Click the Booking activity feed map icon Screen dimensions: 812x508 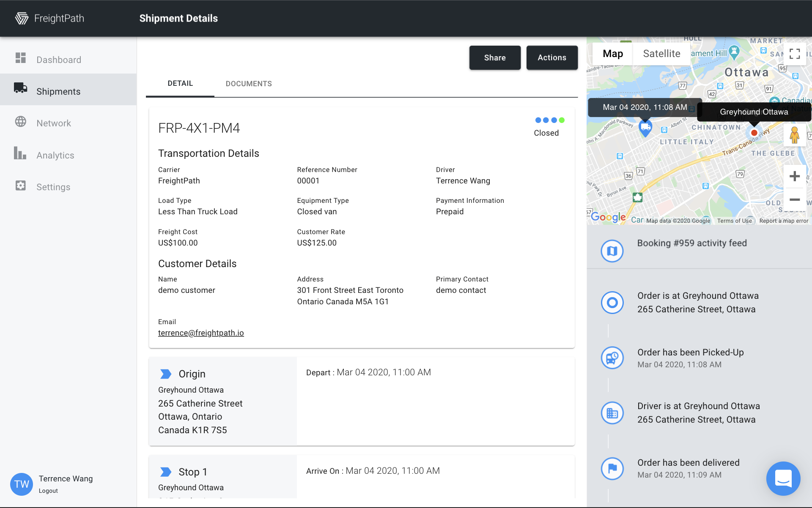pyautogui.click(x=612, y=251)
